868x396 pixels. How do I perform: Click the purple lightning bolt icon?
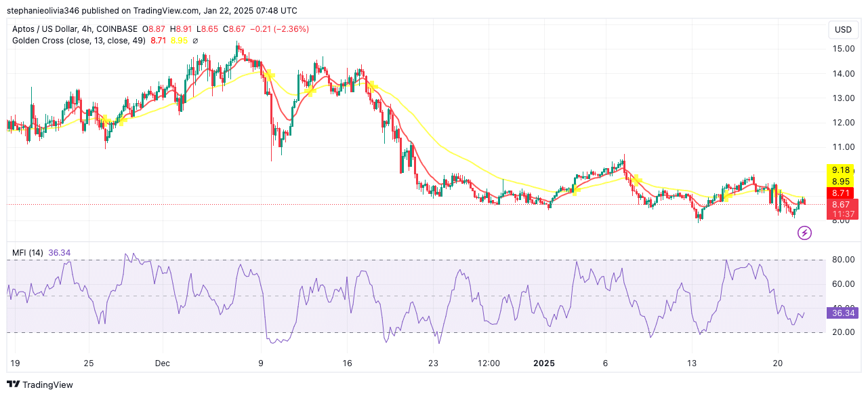click(x=804, y=233)
